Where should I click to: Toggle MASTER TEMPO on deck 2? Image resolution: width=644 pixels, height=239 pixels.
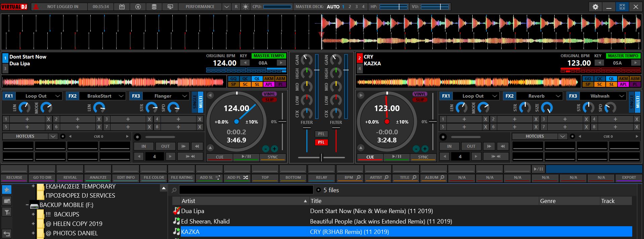point(623,56)
